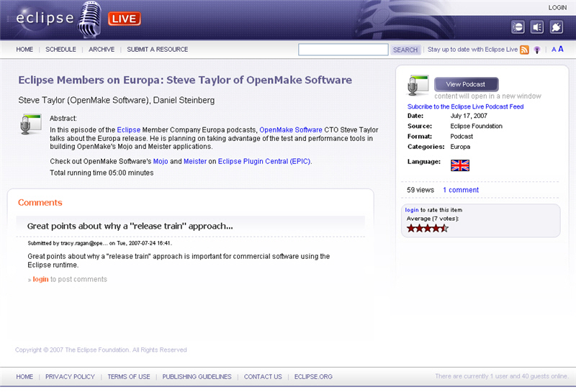Open the Schedule menu item

click(x=60, y=50)
